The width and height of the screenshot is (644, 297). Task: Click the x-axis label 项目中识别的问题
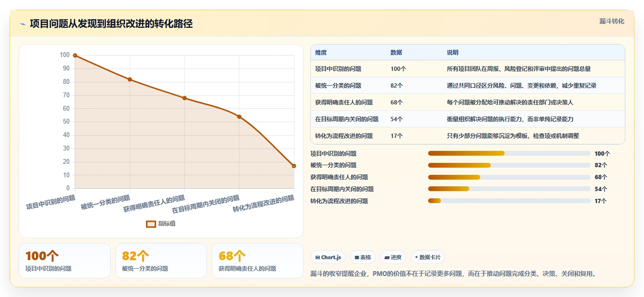pos(51,202)
